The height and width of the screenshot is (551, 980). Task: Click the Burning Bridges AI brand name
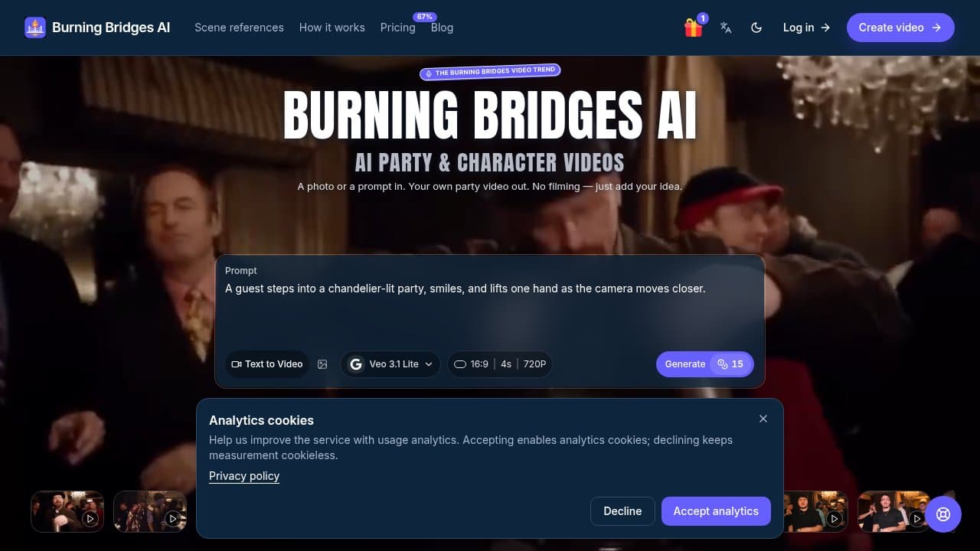point(111,28)
